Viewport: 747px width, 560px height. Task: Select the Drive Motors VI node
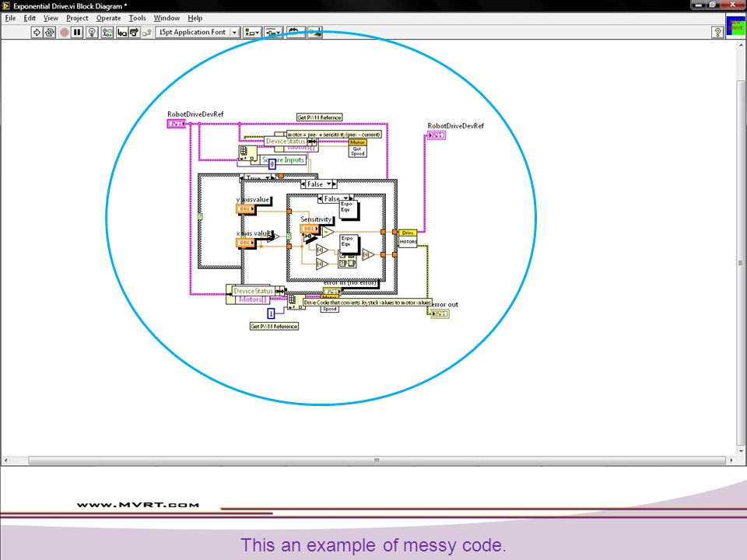point(408,238)
